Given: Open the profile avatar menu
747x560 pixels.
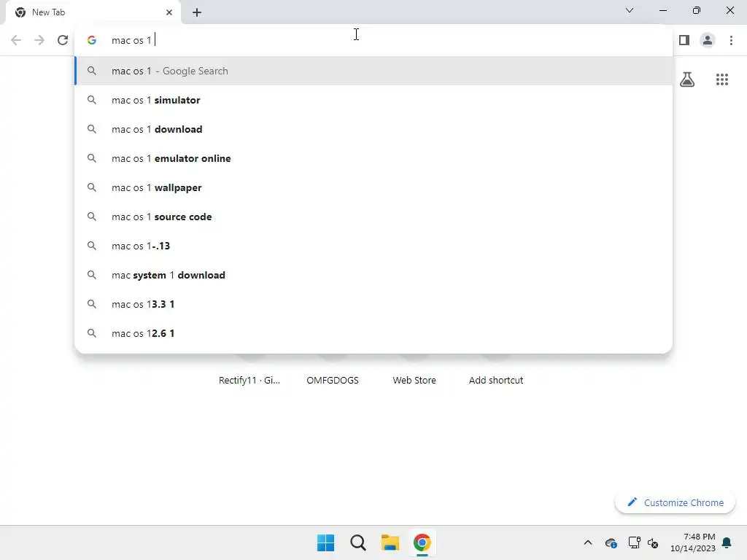Looking at the screenshot, I should pyautogui.click(x=708, y=41).
